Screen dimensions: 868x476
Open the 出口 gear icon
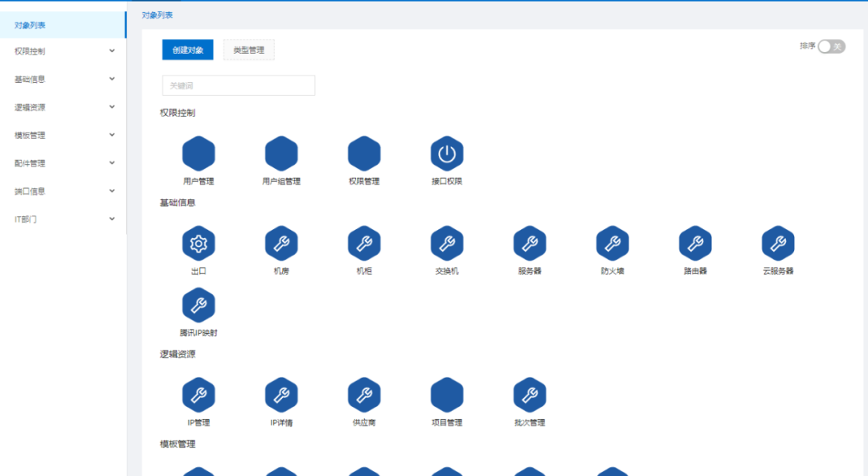tap(199, 244)
